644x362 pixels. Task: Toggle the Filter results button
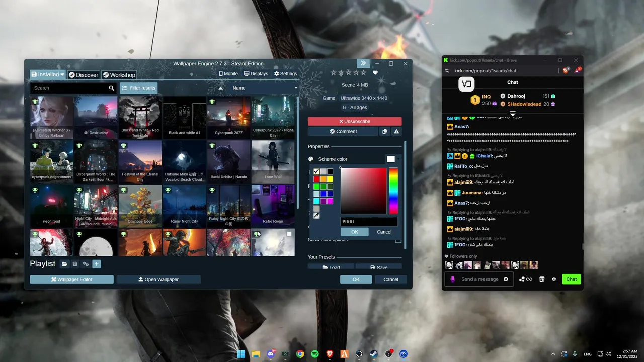click(x=138, y=88)
